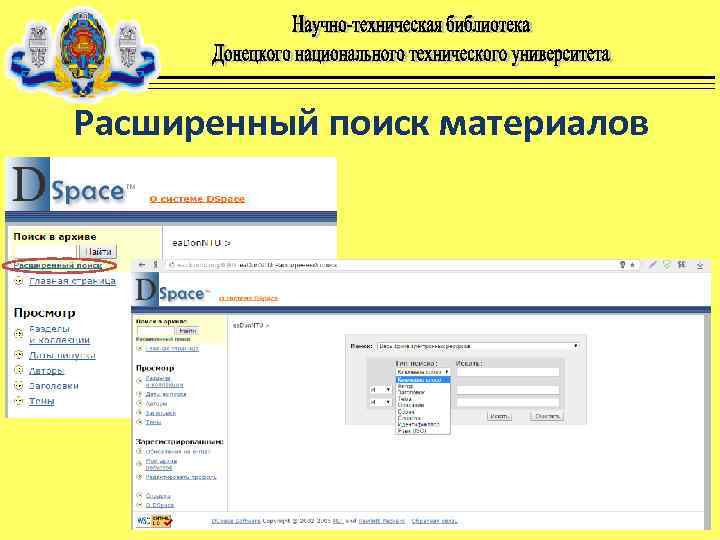Click 'Обратная связь' feedback footer link

434,521
